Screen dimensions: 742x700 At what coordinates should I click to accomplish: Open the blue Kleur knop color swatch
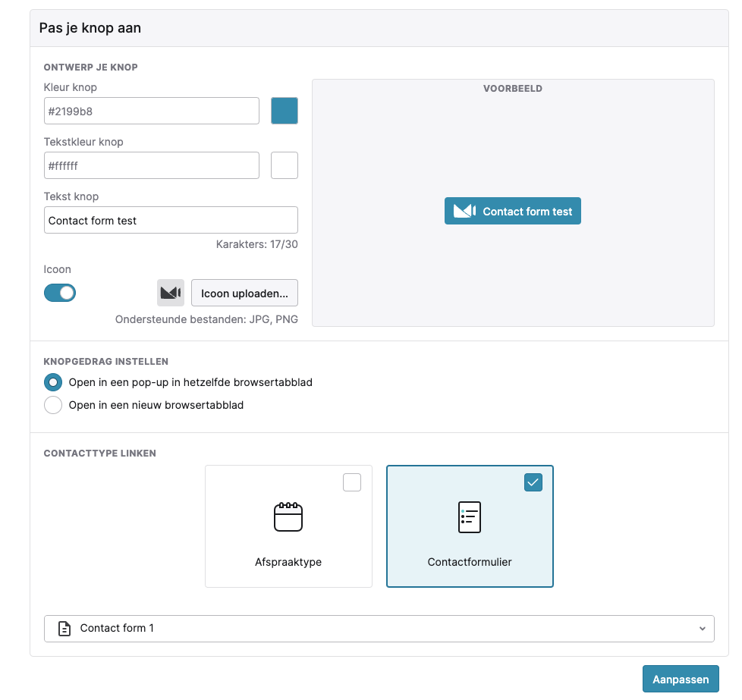coord(285,111)
